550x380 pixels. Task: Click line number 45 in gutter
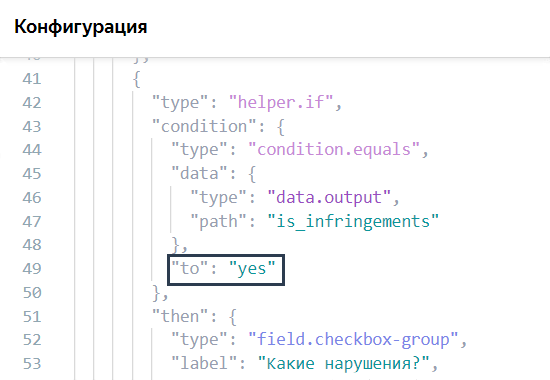pos(32,174)
